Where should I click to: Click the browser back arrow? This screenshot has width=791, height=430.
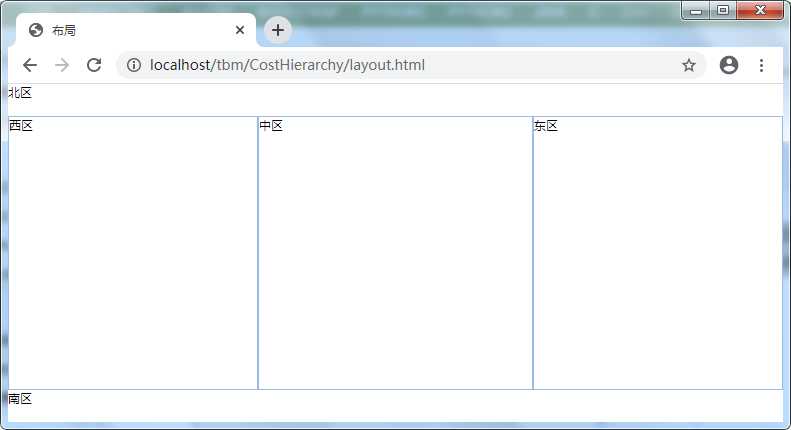coord(30,65)
